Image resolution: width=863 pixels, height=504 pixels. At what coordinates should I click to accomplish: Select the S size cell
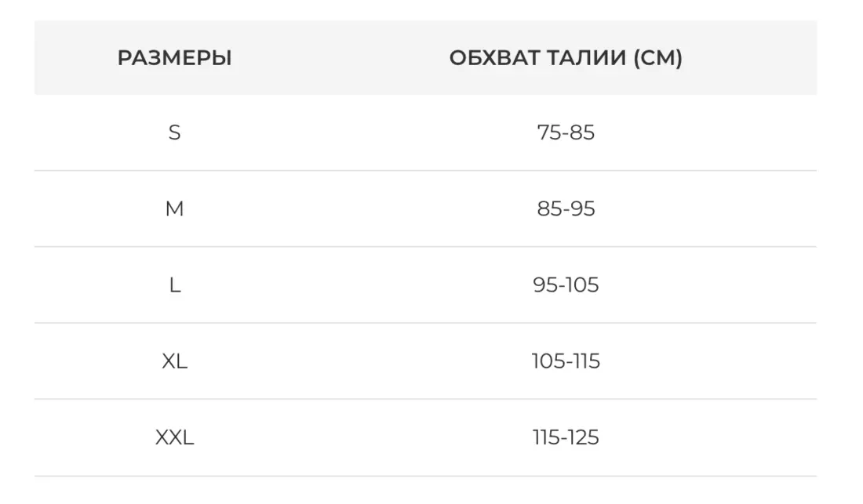tap(174, 132)
